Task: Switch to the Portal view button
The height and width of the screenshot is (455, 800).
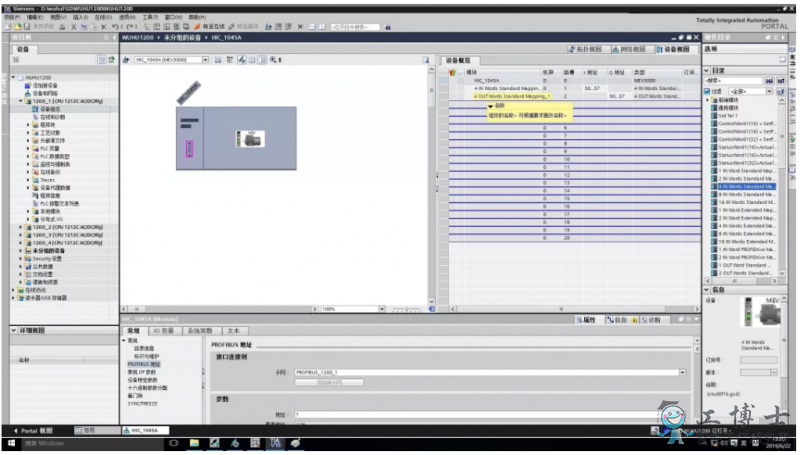Action: (34, 431)
